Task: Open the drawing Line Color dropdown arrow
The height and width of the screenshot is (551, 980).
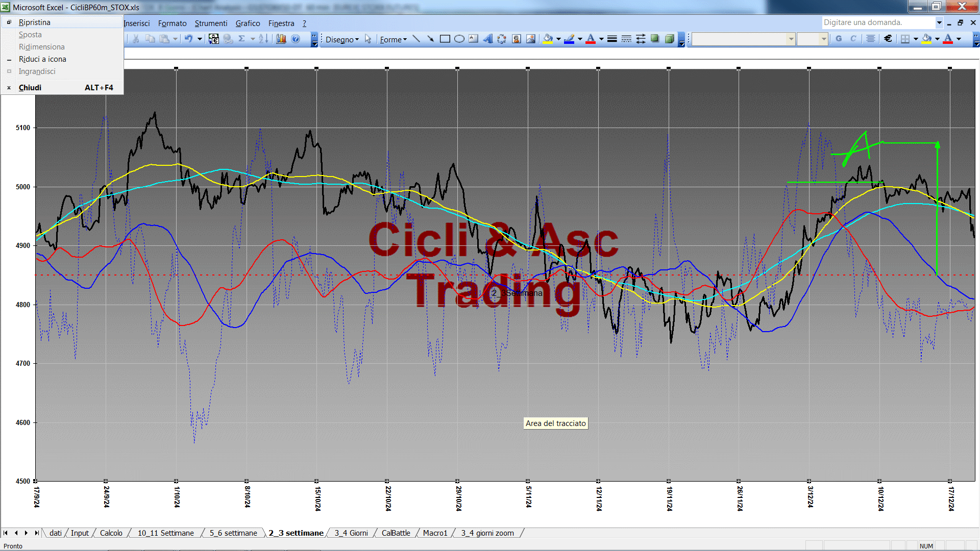Action: tap(580, 39)
